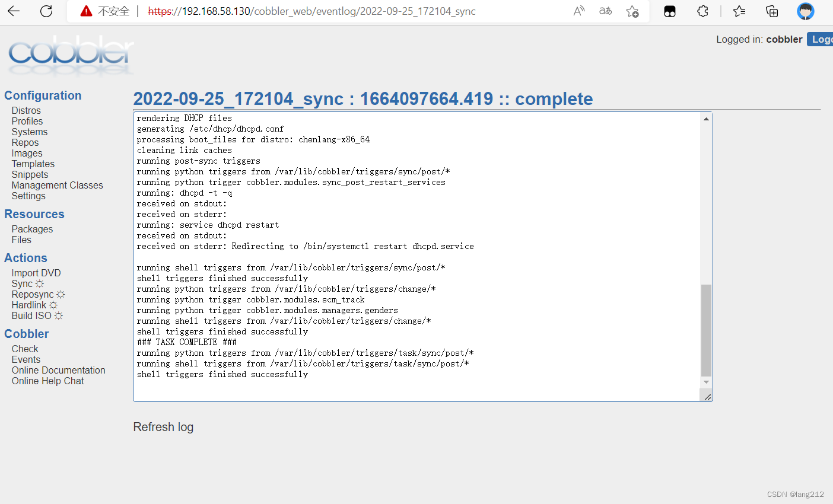
Task: Select the Resources section heading
Action: 34,214
